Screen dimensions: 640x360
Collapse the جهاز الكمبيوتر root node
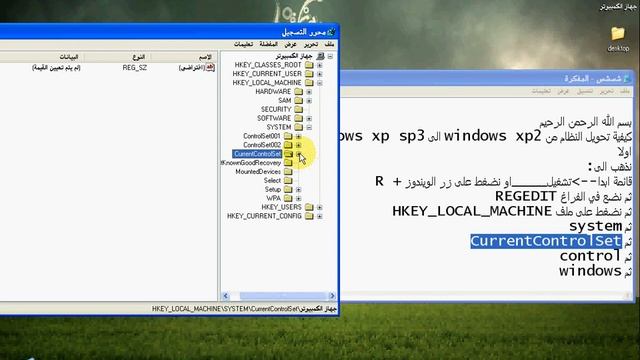330,56
